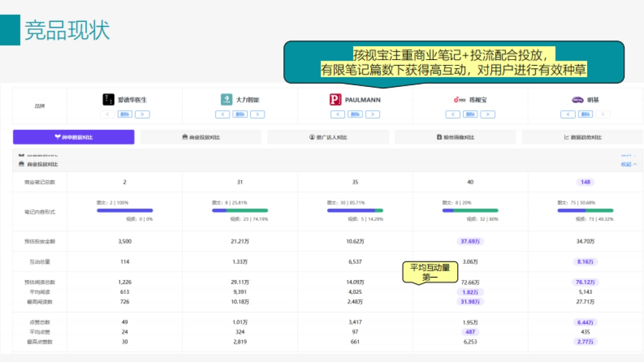Switch to the 粉丝画像对比 tab
The width and height of the screenshot is (644, 362).
tap(456, 137)
